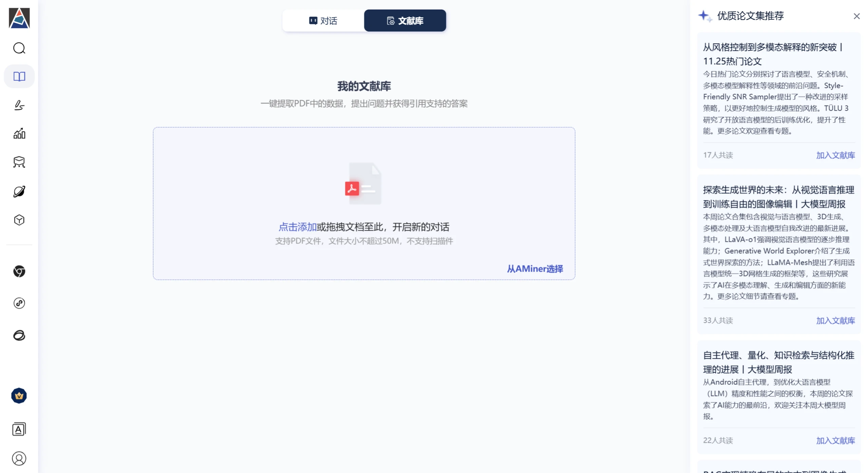Open the cube box icon in sidebar
Viewport: 868px width, 473px height.
pos(19,220)
